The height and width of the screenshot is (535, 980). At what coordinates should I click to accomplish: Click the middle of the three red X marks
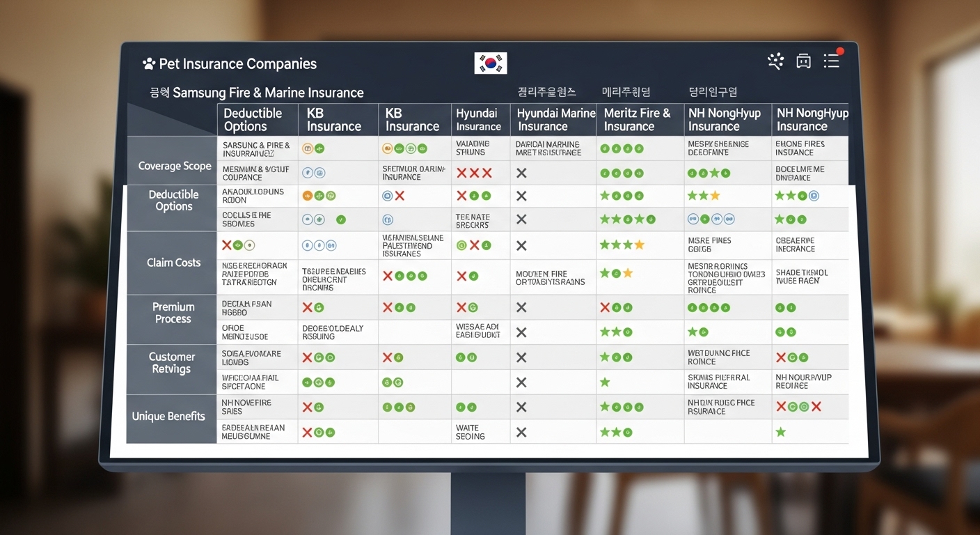473,173
